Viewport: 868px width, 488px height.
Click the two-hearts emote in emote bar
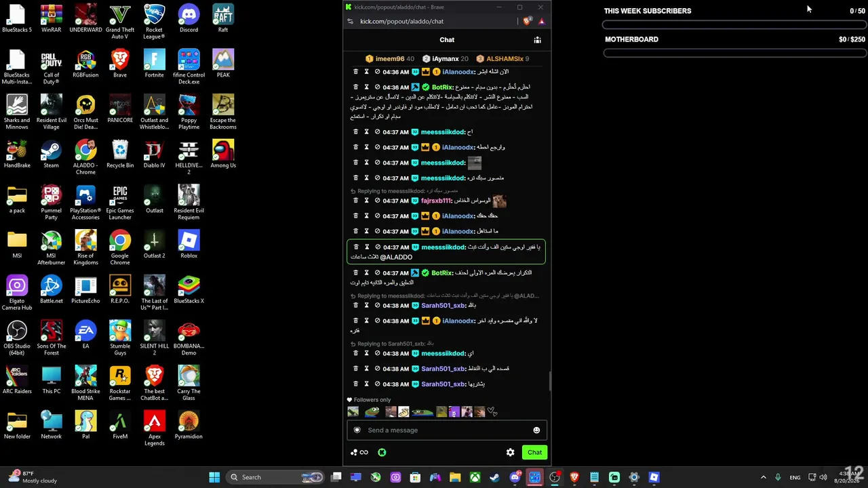(x=492, y=411)
